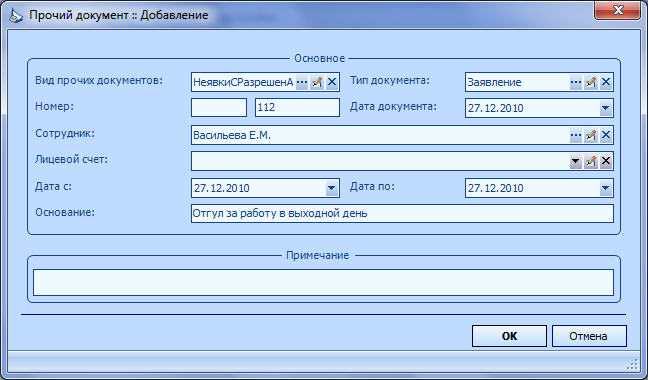The height and width of the screenshot is (380, 648).
Task: Click the window resize grip corner
Action: [x=633, y=363]
